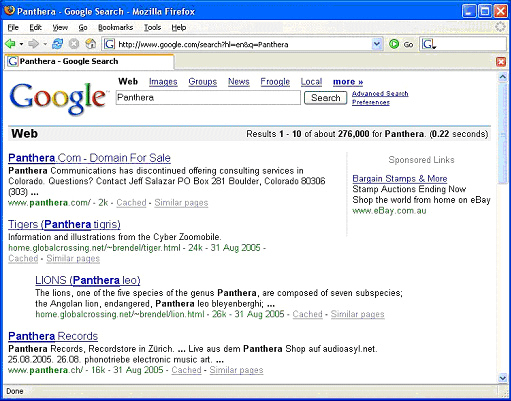511x401 pixels.
Task: Close the tab with the red X icon
Action: 501,62
